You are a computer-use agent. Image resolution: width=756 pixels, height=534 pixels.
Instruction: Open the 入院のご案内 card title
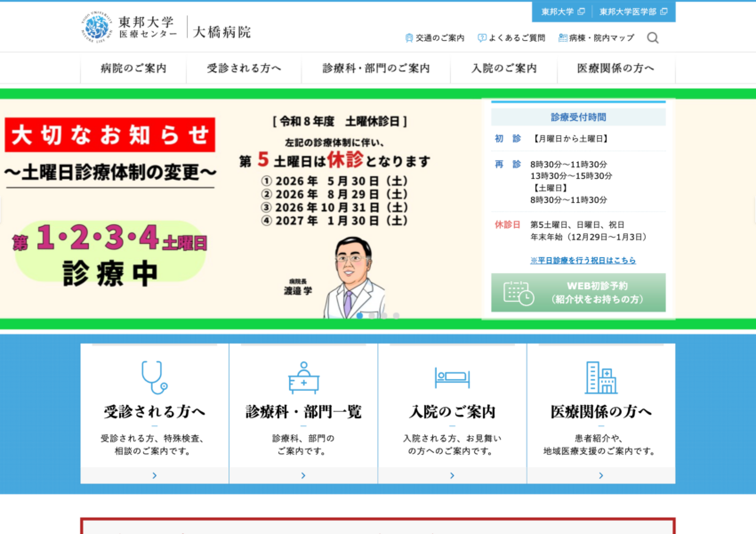coord(452,411)
